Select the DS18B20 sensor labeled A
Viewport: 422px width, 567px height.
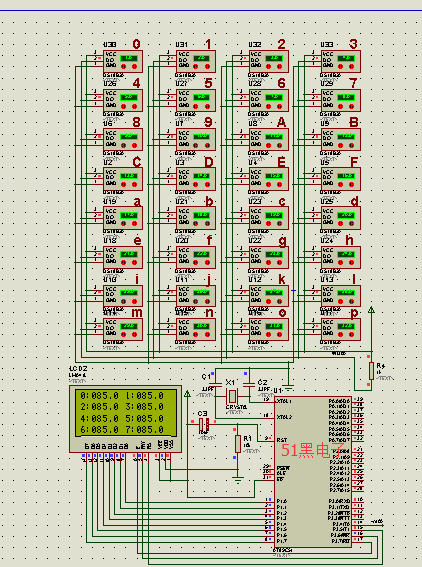[269, 140]
